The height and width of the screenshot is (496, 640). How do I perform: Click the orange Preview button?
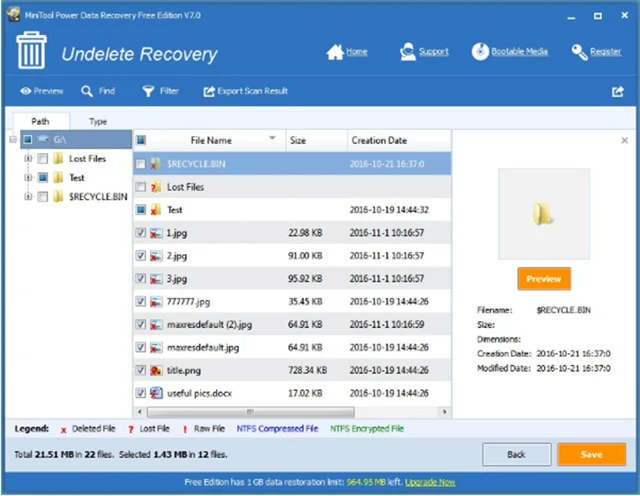click(x=544, y=279)
